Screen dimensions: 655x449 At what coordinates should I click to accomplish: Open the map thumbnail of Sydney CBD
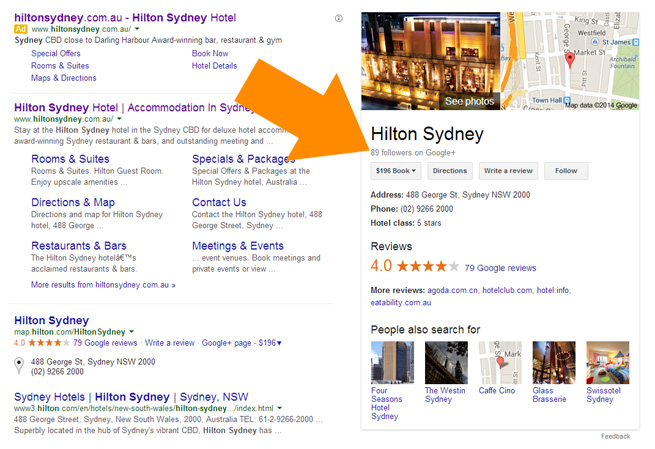pos(570,61)
